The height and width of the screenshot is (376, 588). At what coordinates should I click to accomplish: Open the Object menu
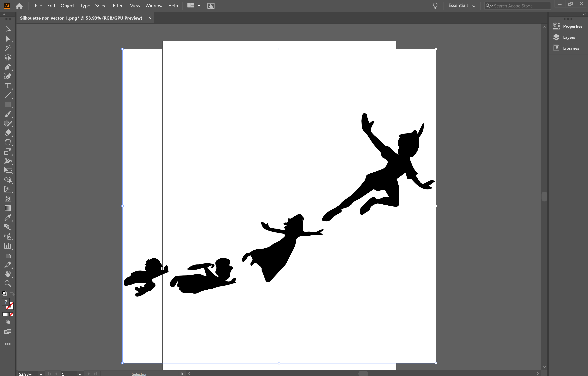point(67,5)
